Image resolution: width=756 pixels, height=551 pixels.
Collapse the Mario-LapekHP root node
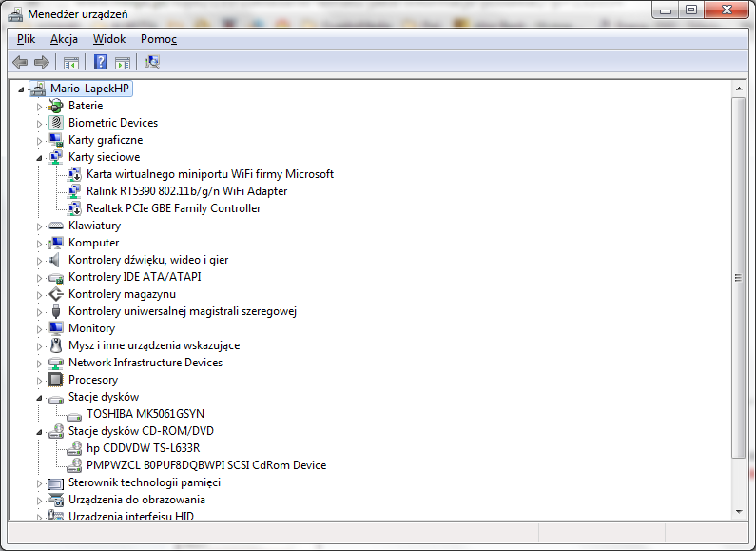click(21, 89)
